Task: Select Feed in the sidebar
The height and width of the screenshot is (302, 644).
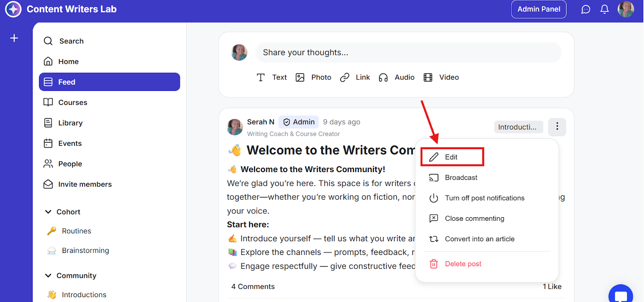Action: [109, 82]
